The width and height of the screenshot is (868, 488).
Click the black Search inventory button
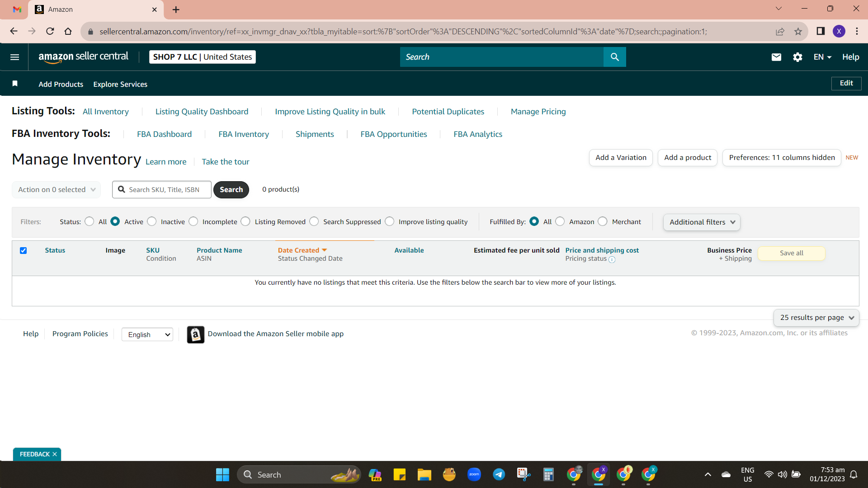(231, 190)
